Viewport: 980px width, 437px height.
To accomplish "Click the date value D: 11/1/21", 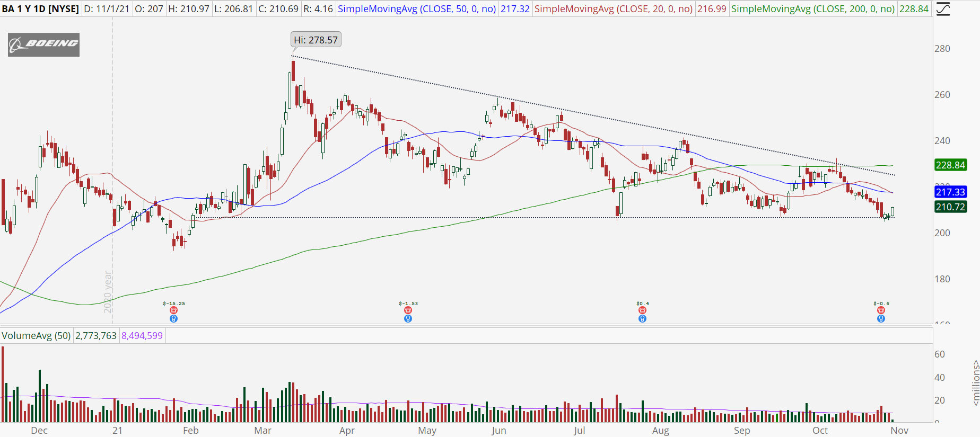I will (107, 9).
